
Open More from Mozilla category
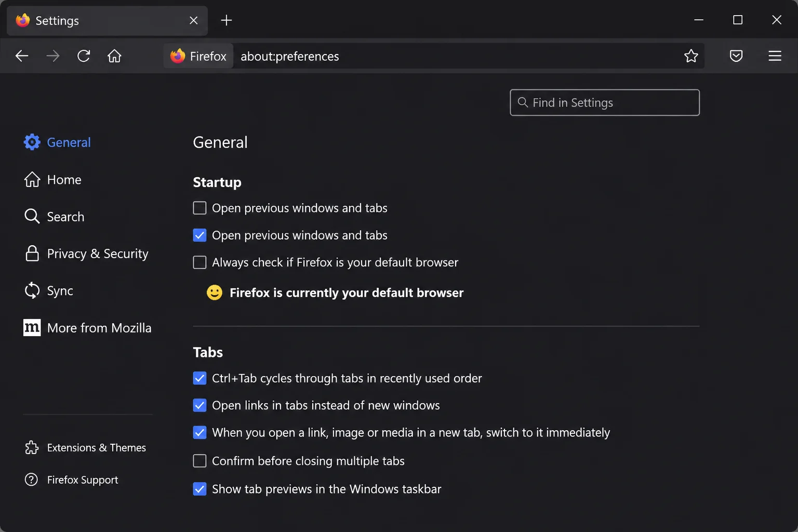click(x=99, y=328)
